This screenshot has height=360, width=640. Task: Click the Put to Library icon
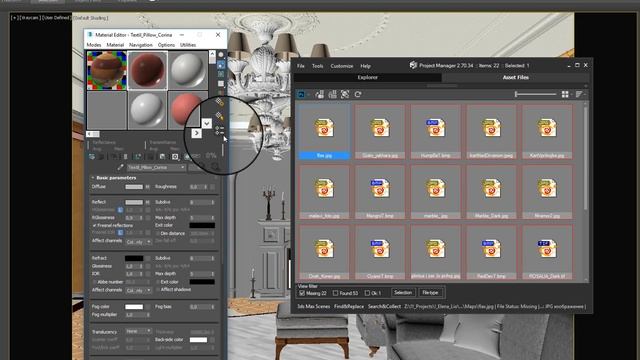162,157
